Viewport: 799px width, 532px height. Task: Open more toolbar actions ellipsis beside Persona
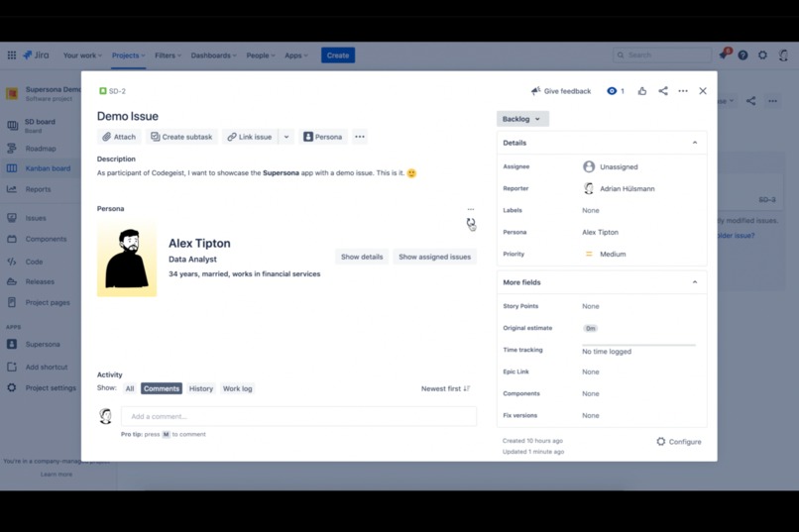(x=360, y=137)
